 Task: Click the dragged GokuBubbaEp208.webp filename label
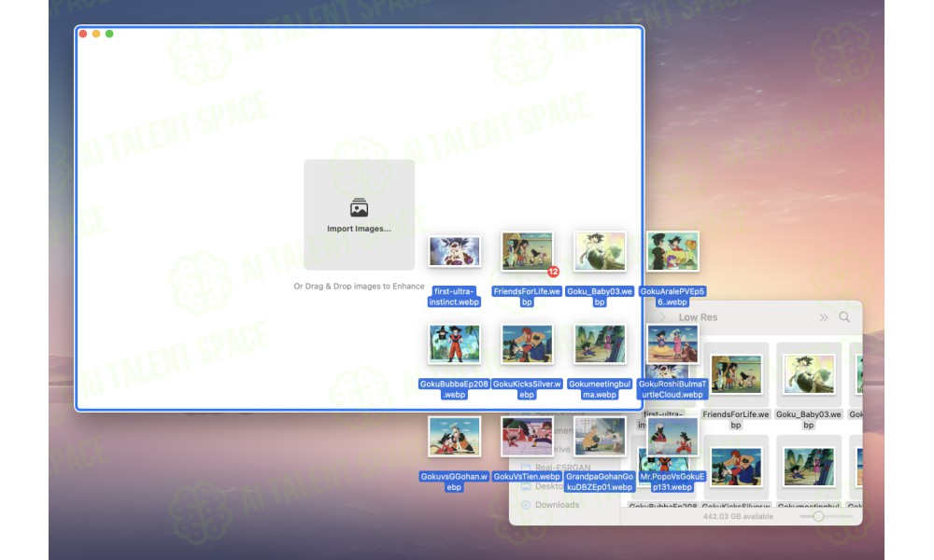(x=455, y=389)
